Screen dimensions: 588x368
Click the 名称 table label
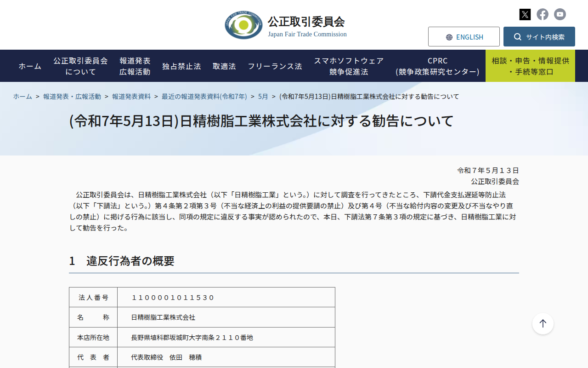pos(93,317)
